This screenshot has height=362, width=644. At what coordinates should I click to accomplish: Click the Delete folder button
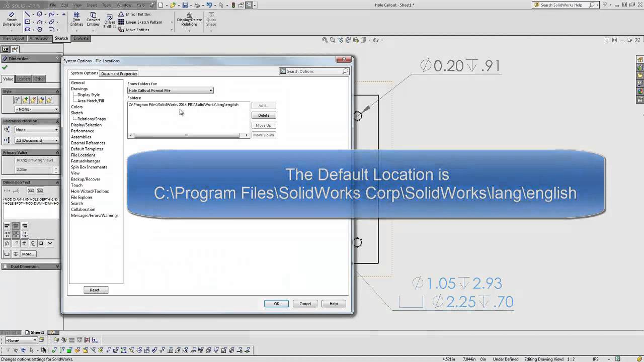[264, 115]
